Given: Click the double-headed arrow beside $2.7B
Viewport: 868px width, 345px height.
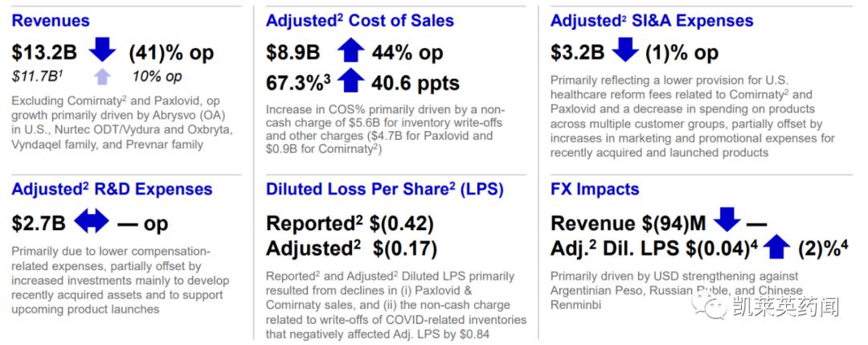Looking at the screenshot, I should point(91,222).
